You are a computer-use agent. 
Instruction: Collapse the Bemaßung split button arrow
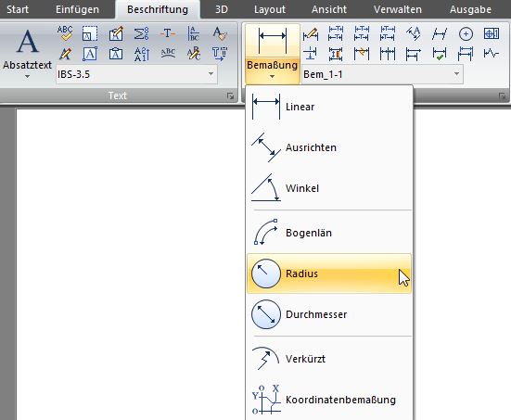pyautogui.click(x=272, y=77)
